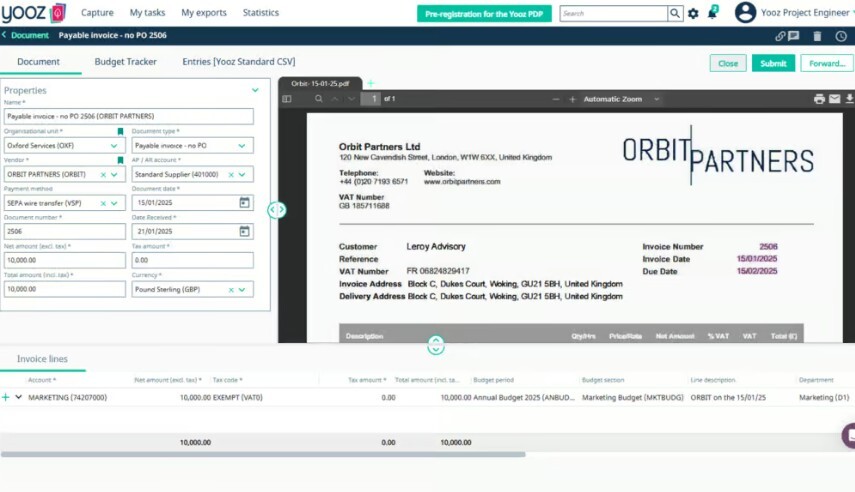The width and height of the screenshot is (855, 492).
Task: Click the Close button
Action: click(728, 63)
